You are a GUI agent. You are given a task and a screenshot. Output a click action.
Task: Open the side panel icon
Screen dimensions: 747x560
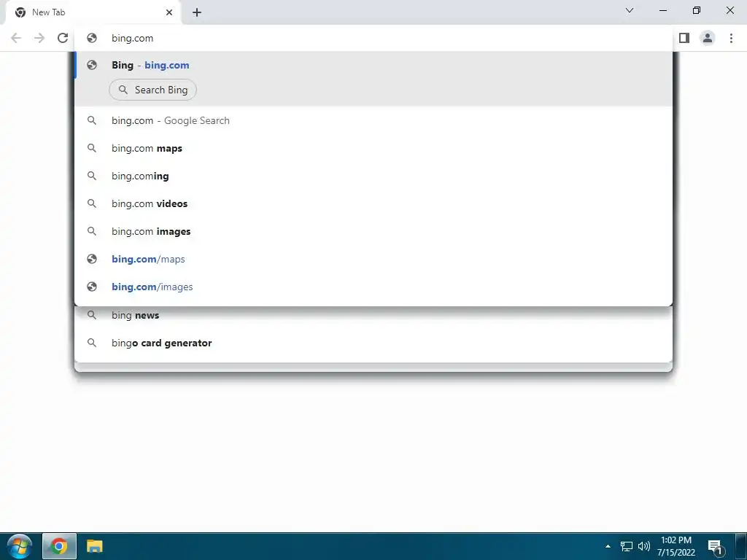(684, 38)
